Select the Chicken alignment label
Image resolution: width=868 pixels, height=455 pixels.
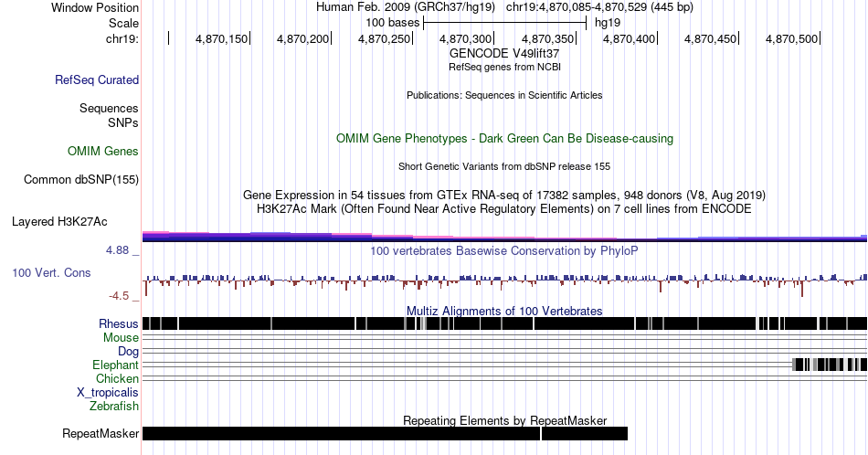(x=117, y=378)
